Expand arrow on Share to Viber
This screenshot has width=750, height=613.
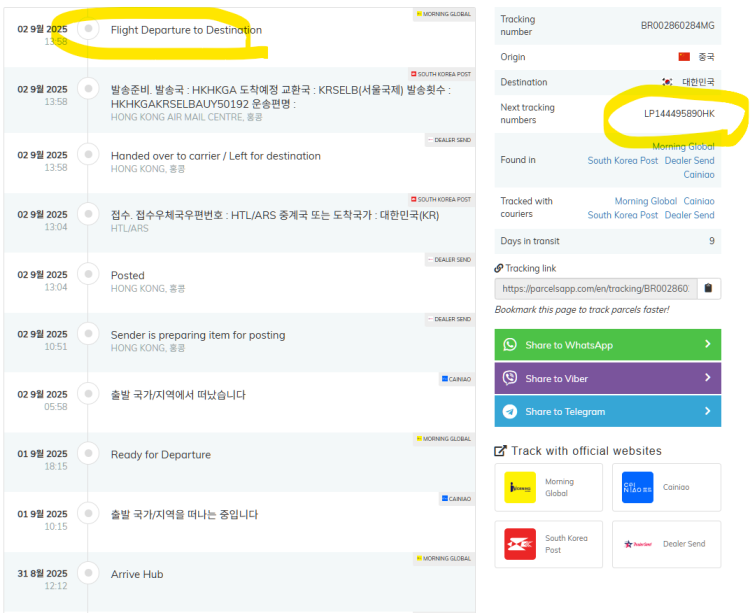click(708, 377)
